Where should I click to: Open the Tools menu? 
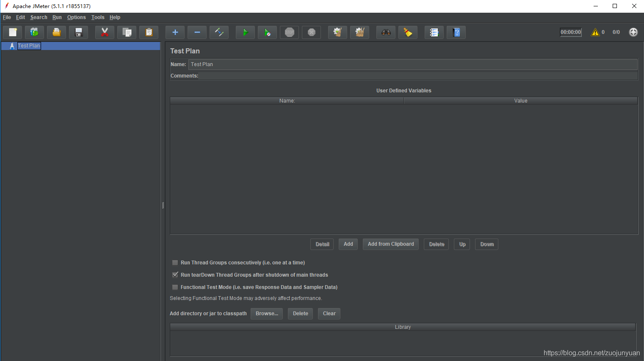click(98, 17)
